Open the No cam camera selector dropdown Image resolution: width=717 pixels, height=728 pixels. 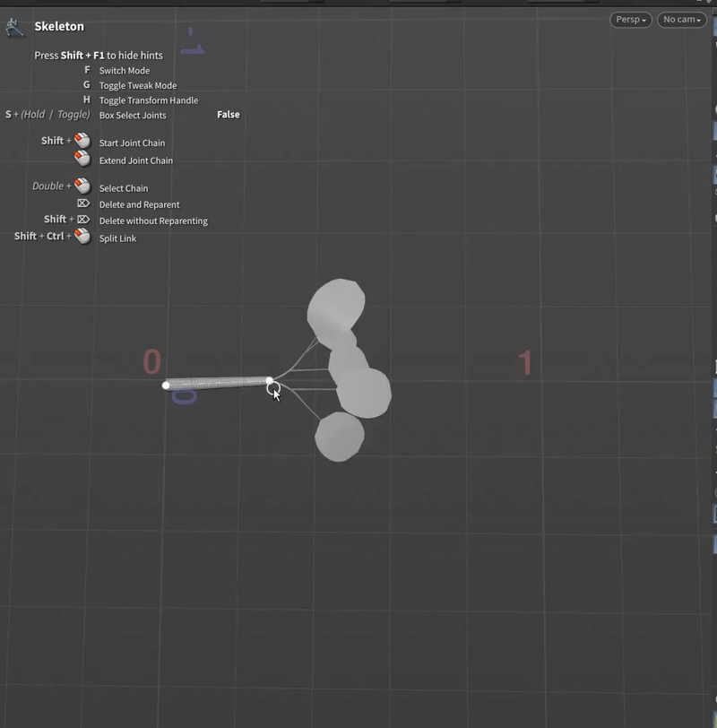[x=681, y=19]
